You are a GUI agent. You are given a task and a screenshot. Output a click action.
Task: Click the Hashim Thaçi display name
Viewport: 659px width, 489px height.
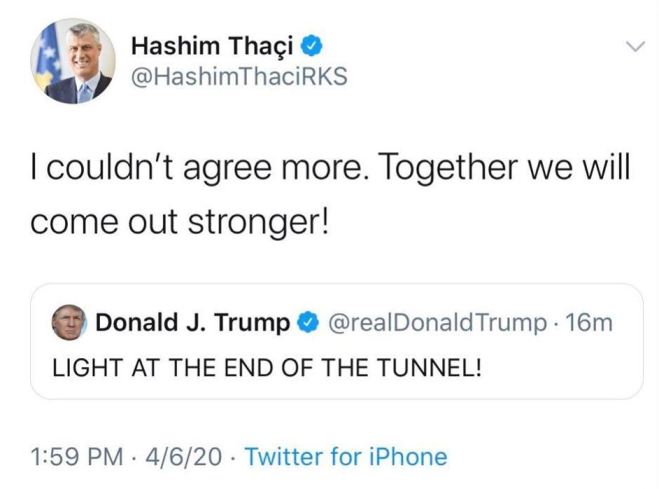tap(212, 46)
